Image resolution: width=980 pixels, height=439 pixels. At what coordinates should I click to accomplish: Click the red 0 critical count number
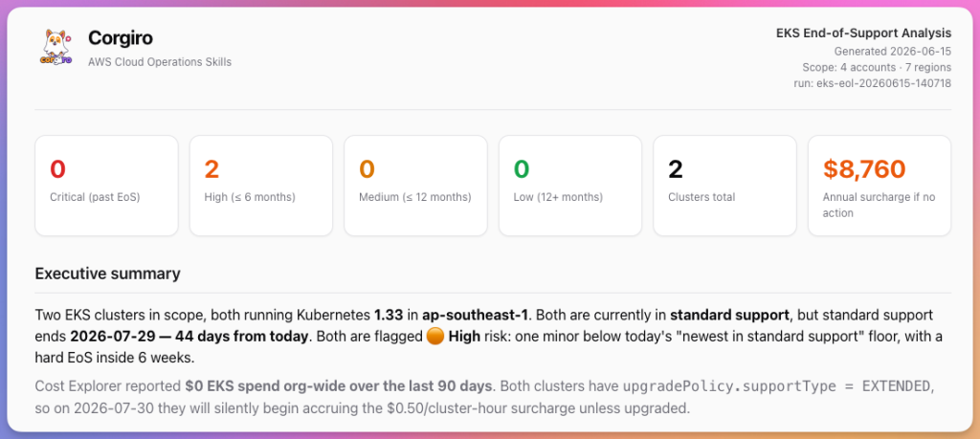(57, 169)
